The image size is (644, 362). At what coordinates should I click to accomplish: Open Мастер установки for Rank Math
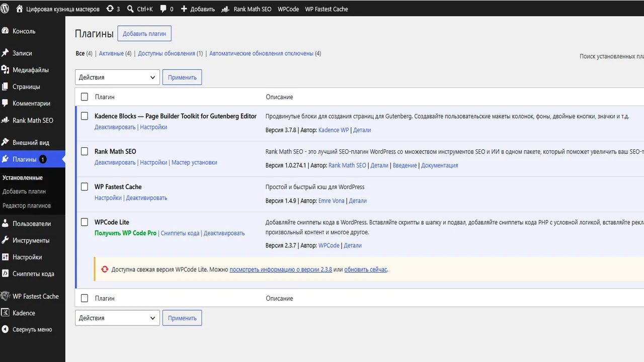tap(194, 162)
